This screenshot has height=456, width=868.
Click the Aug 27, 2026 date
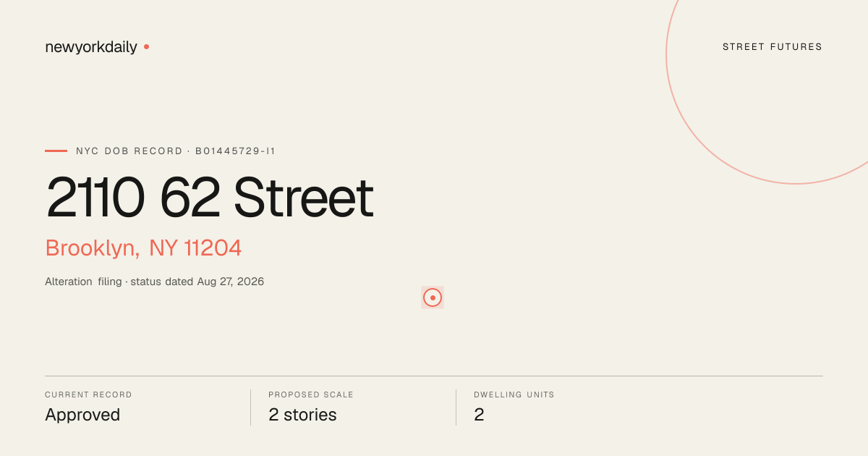pyautogui.click(x=231, y=282)
